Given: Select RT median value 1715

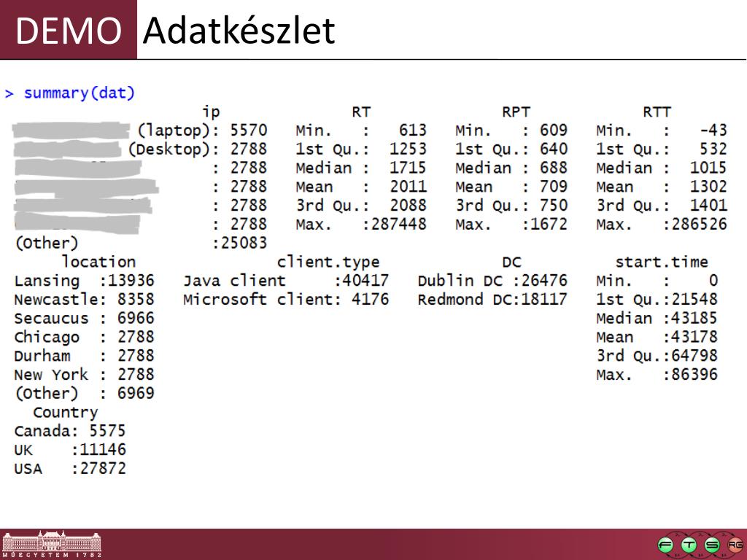Looking at the screenshot, I should pos(408,168).
